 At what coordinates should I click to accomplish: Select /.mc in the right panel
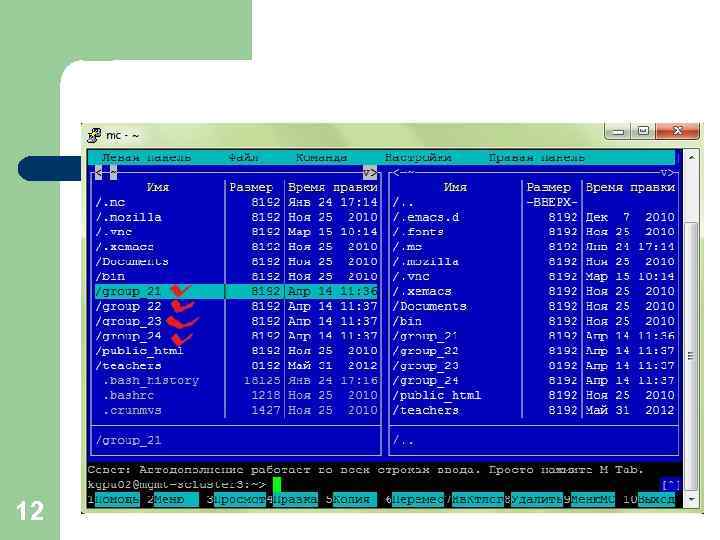pyautogui.click(x=534, y=247)
